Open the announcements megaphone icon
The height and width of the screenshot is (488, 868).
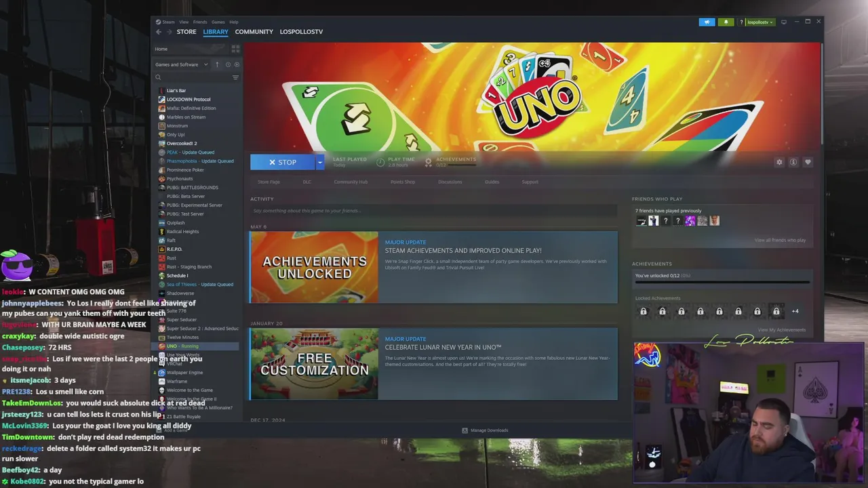pyautogui.click(x=707, y=22)
